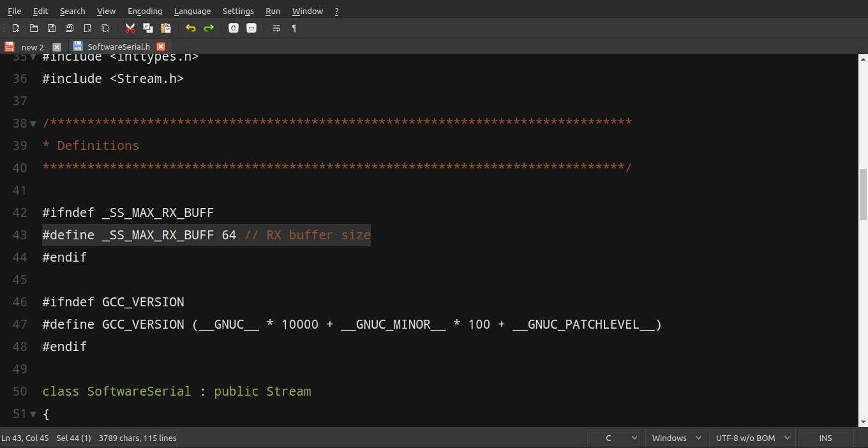
Task: Open the Edit menu
Action: point(40,11)
